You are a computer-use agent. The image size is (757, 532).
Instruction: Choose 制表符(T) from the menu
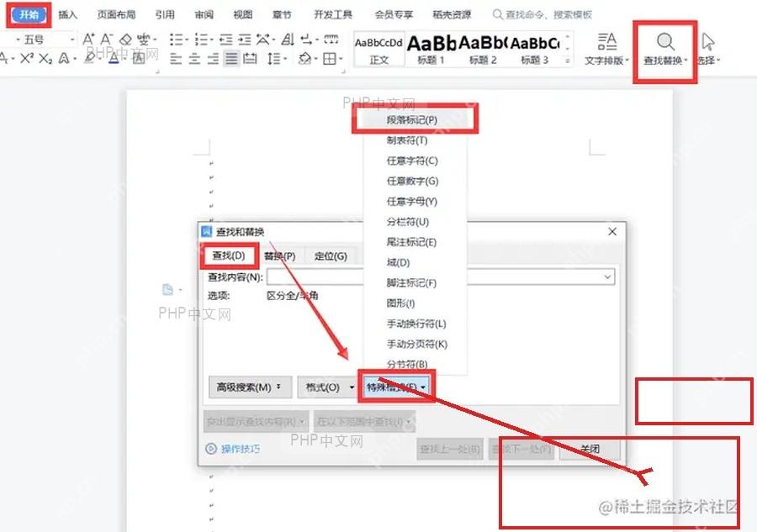(416, 140)
